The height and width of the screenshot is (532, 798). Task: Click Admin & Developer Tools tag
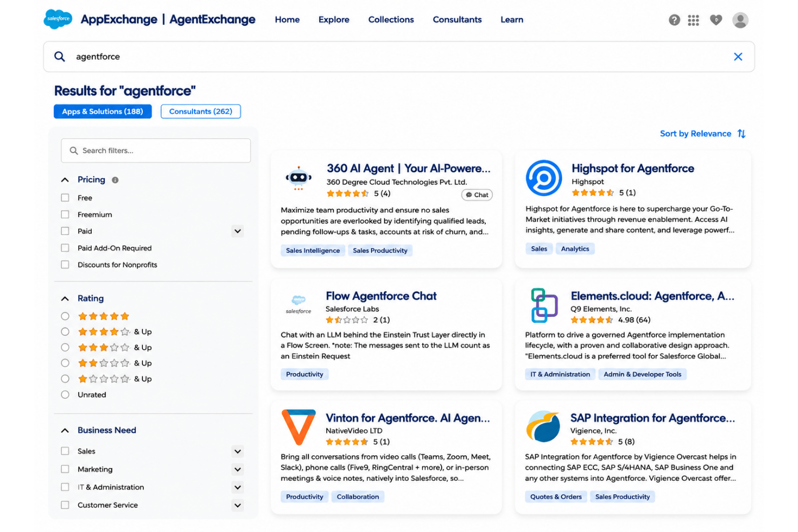click(x=642, y=375)
